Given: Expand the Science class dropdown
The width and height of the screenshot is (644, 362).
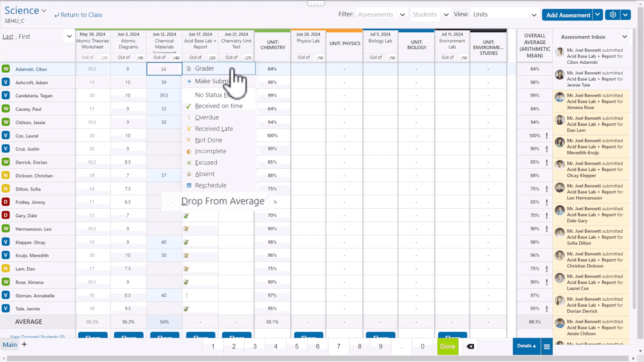Looking at the screenshot, I should tap(44, 11).
